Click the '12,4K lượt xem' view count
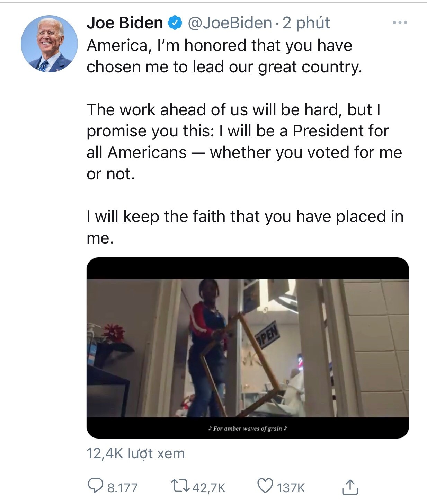Screen dimensions: 427x504 pos(135,453)
